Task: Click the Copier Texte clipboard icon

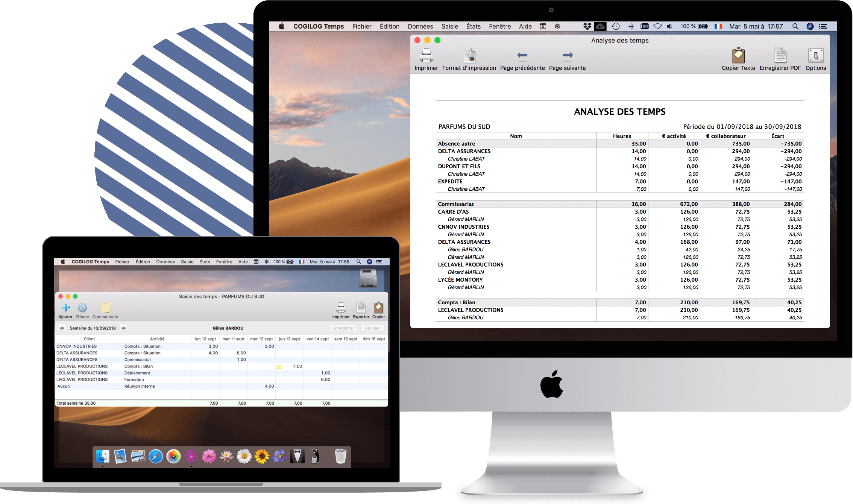Action: pyautogui.click(x=738, y=55)
